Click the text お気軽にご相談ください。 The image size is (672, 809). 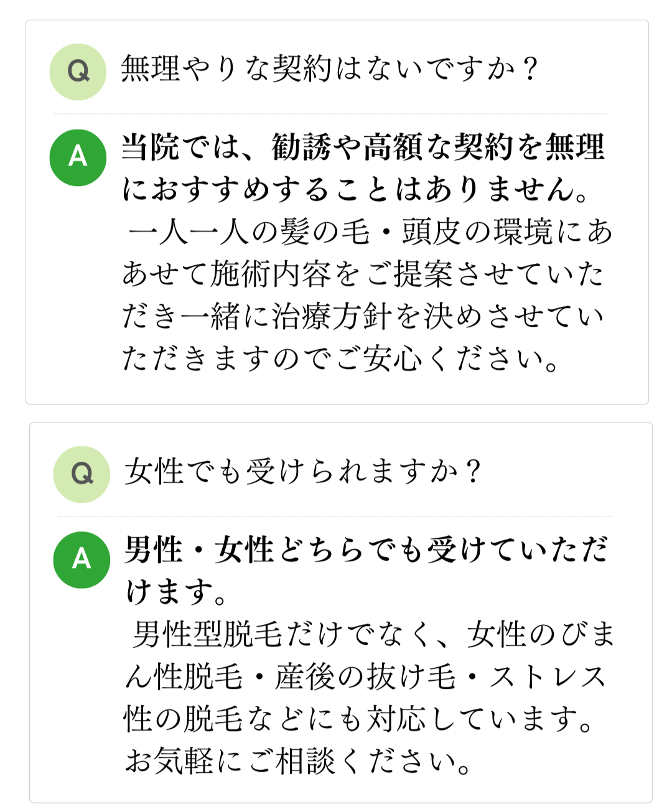(299, 761)
